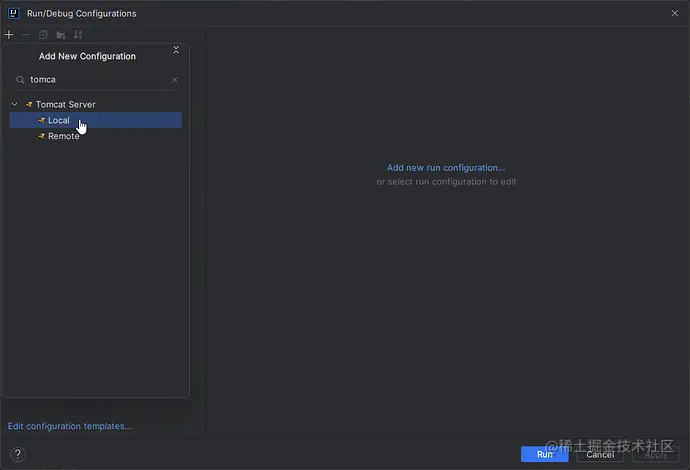Close the Run/Debug Configurations dialog
Image resolution: width=690 pixels, height=470 pixels.
point(675,14)
